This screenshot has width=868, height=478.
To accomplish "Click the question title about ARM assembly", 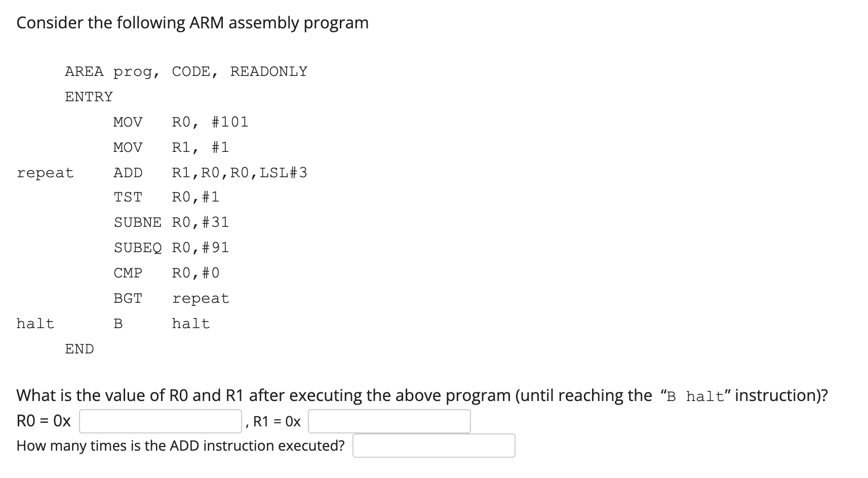I will (192, 22).
